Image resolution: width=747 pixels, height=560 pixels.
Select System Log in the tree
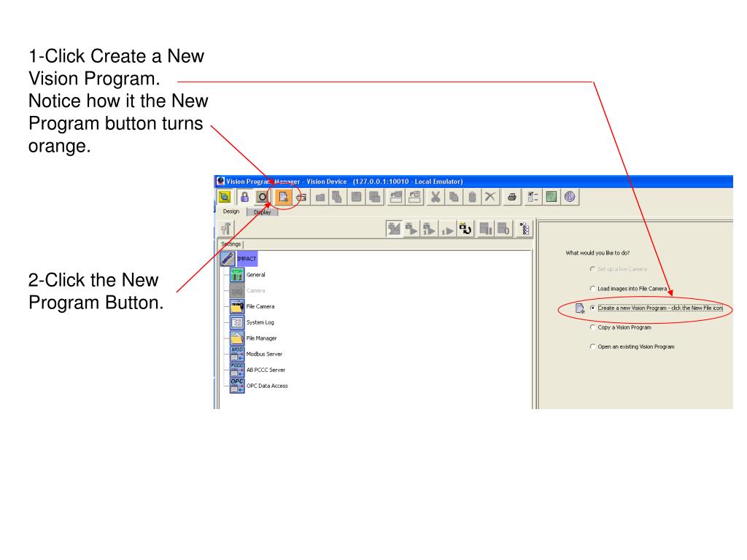pos(260,322)
